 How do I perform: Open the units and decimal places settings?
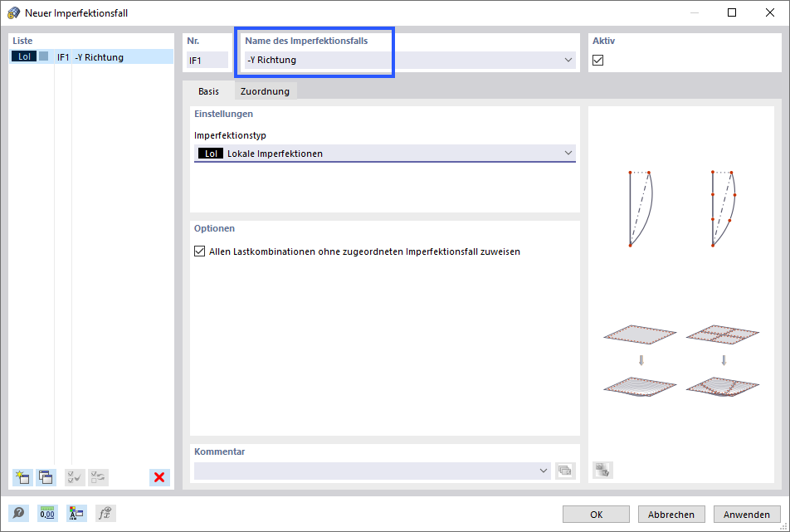(x=47, y=513)
